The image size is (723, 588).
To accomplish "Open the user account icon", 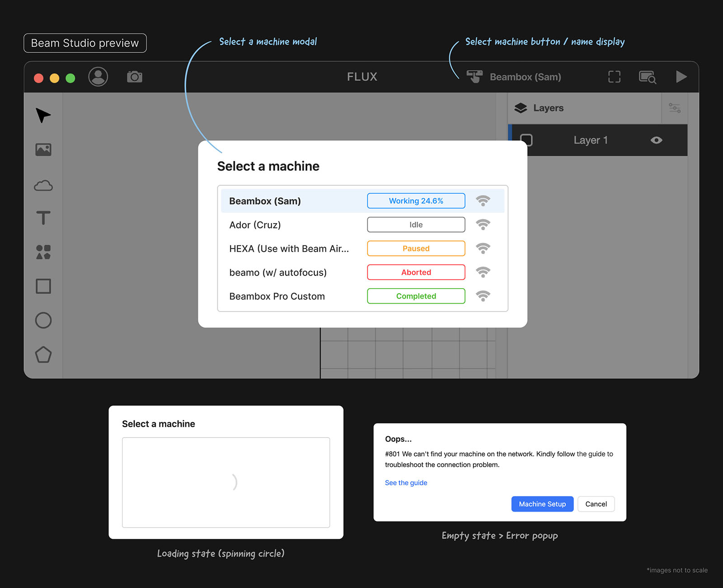I will (98, 77).
